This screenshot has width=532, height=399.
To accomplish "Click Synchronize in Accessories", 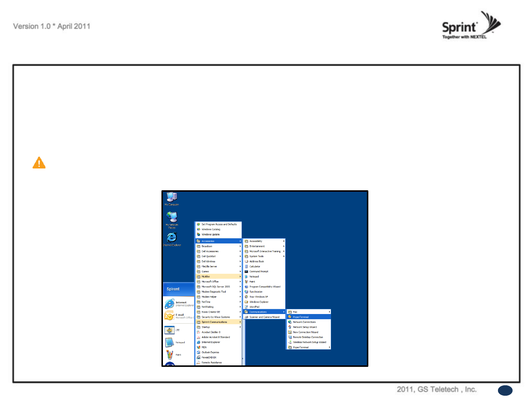I will (265, 292).
